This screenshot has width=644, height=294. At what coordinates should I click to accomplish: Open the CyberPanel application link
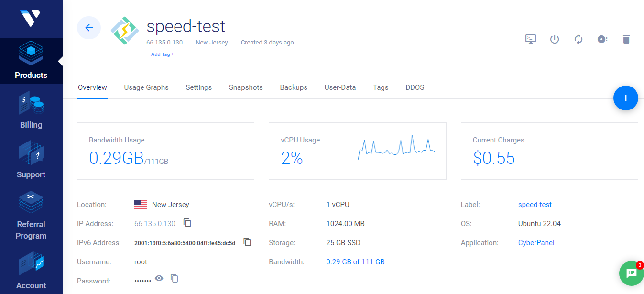pyautogui.click(x=536, y=242)
